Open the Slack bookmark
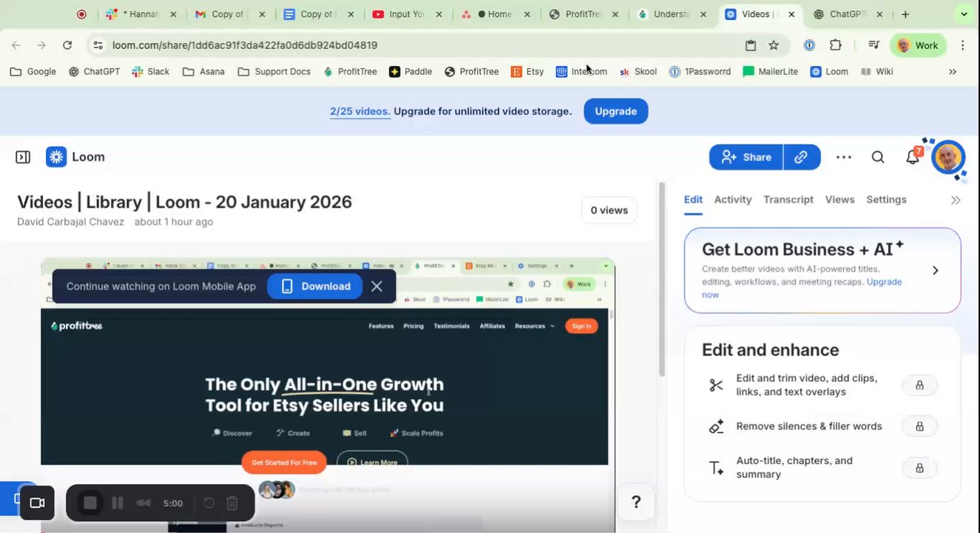Viewport: 980px width, 533px height. click(x=151, y=72)
